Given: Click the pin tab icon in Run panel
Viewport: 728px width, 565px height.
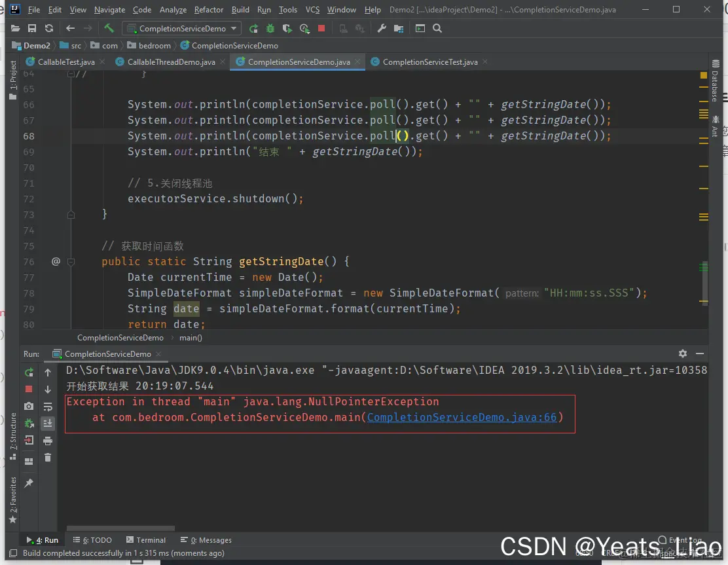Looking at the screenshot, I should coord(29,483).
